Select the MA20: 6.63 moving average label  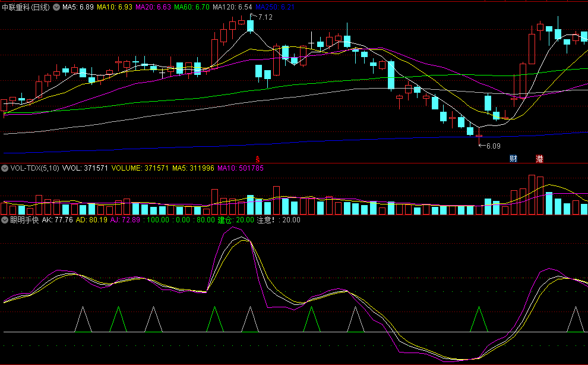pyautogui.click(x=153, y=7)
